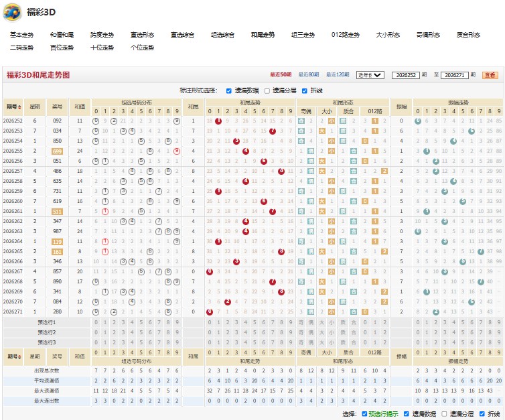Click the 最大连出数 row label
The image size is (505, 420).
pos(47,401)
